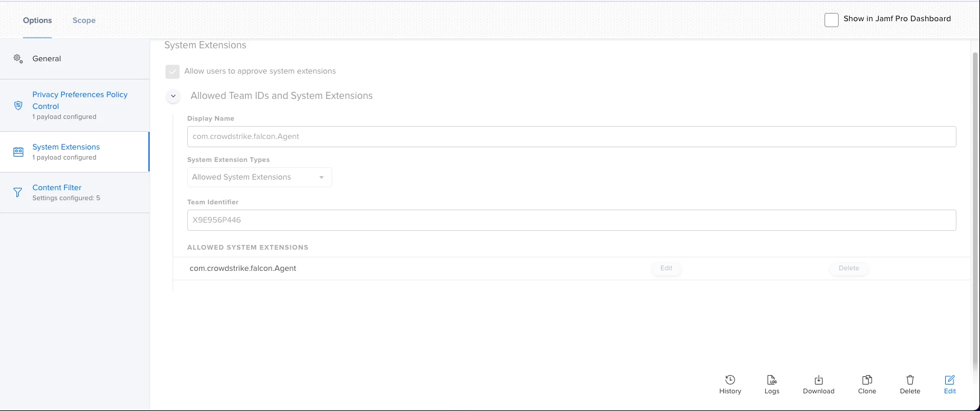Image resolution: width=980 pixels, height=411 pixels.
Task: Click Edit button for com.crowdstrike.falcon.Agent row
Action: tap(666, 269)
